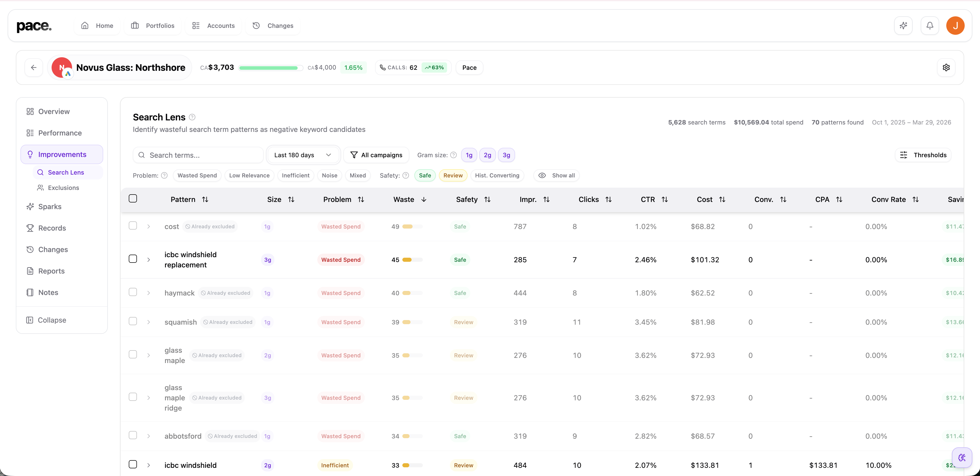980x476 pixels.
Task: Open the Thresholds settings
Action: pos(923,155)
